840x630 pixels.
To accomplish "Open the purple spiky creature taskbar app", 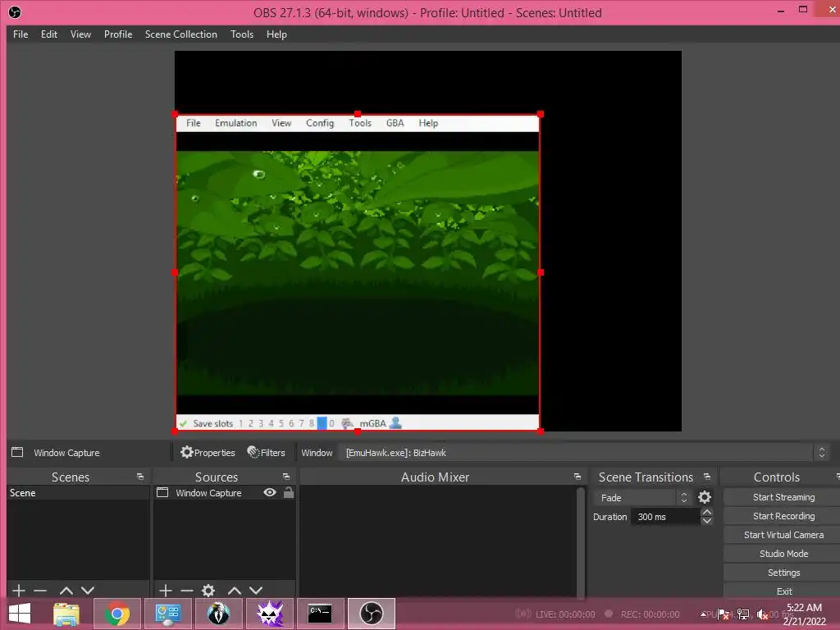I will point(270,614).
